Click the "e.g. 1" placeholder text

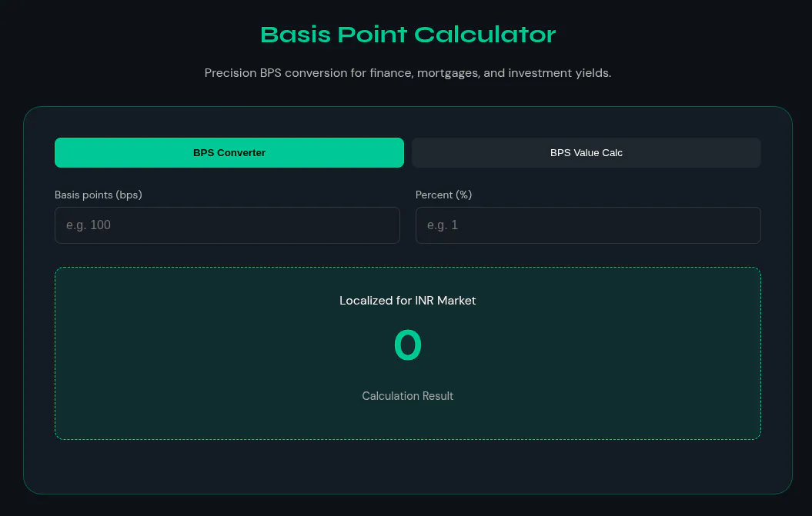click(443, 225)
